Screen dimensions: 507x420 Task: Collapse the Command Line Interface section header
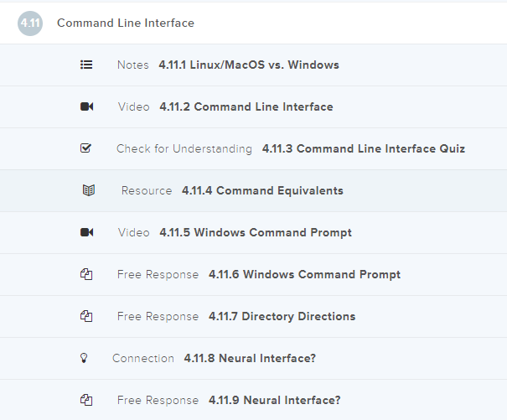click(x=126, y=23)
